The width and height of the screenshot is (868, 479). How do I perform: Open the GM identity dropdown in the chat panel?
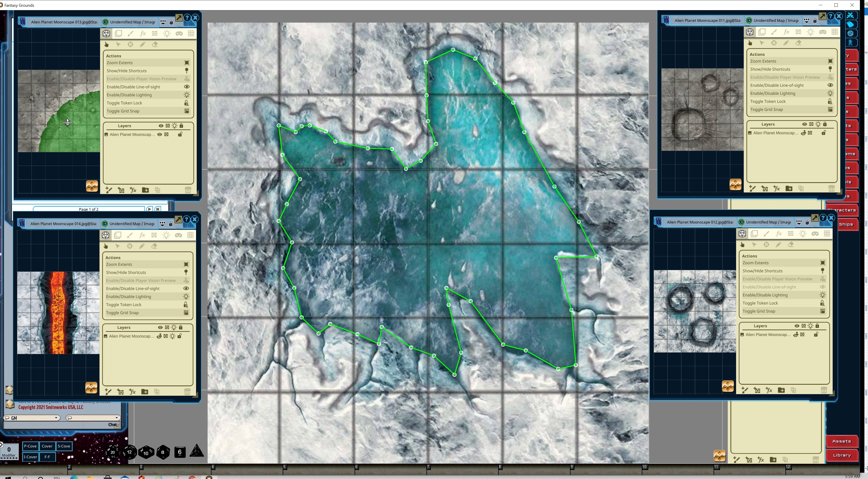31,418
